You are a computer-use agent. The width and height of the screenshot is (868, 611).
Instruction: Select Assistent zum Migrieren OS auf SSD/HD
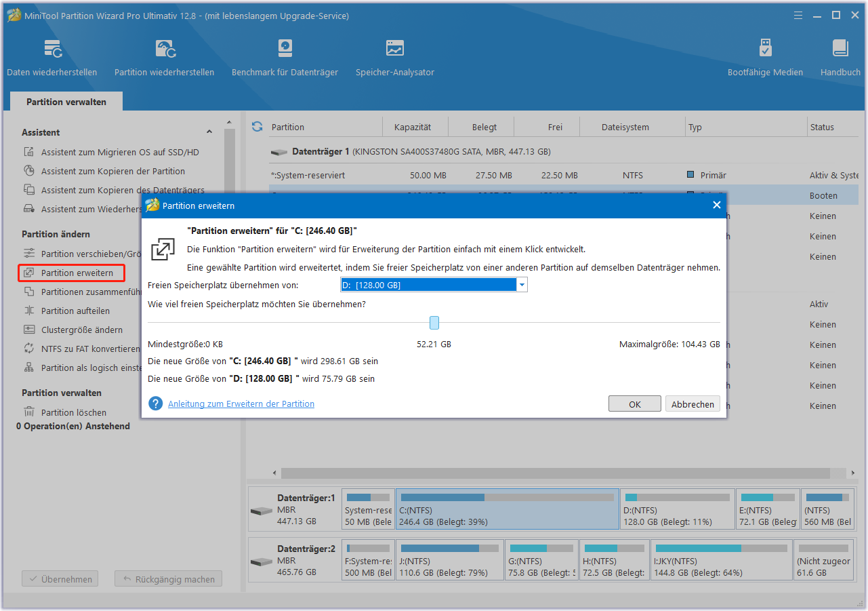coord(120,152)
